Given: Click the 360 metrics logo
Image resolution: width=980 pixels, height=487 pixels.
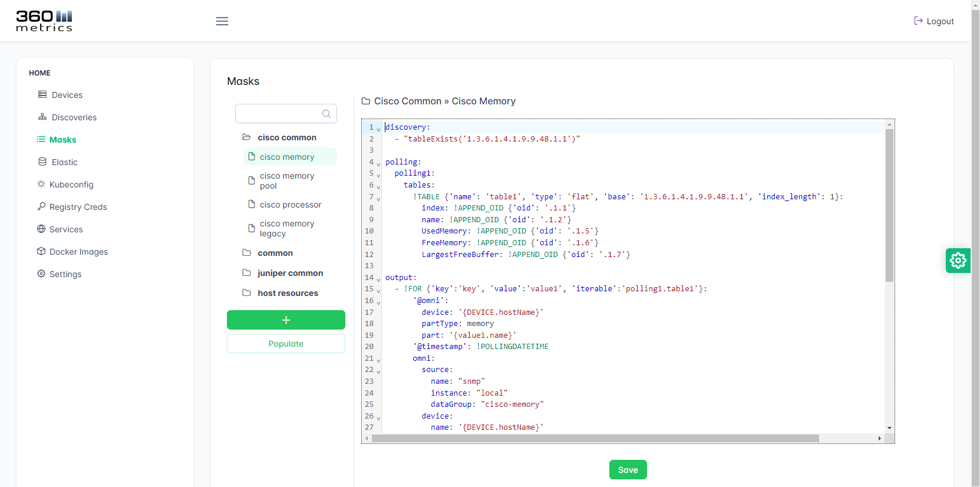Looking at the screenshot, I should 44,21.
